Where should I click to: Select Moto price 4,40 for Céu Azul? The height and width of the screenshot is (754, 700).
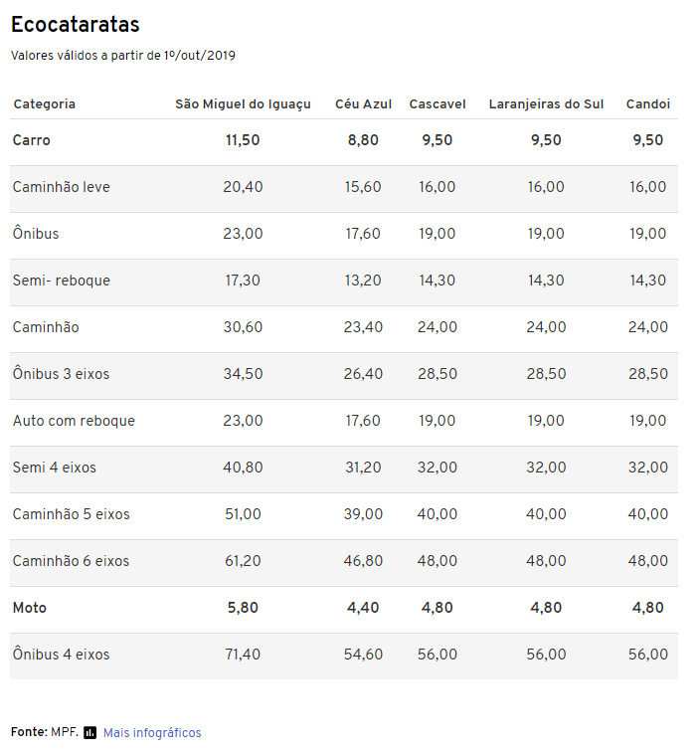363,608
